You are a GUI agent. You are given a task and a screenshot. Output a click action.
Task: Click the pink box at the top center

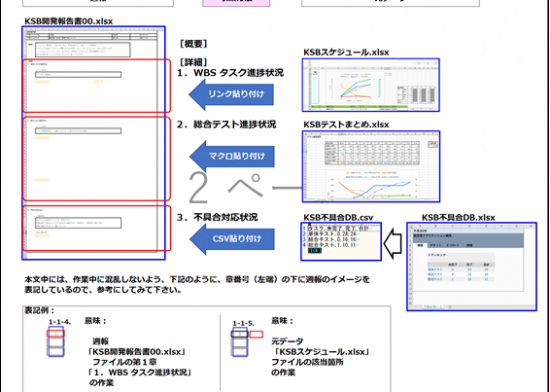(236, 3)
